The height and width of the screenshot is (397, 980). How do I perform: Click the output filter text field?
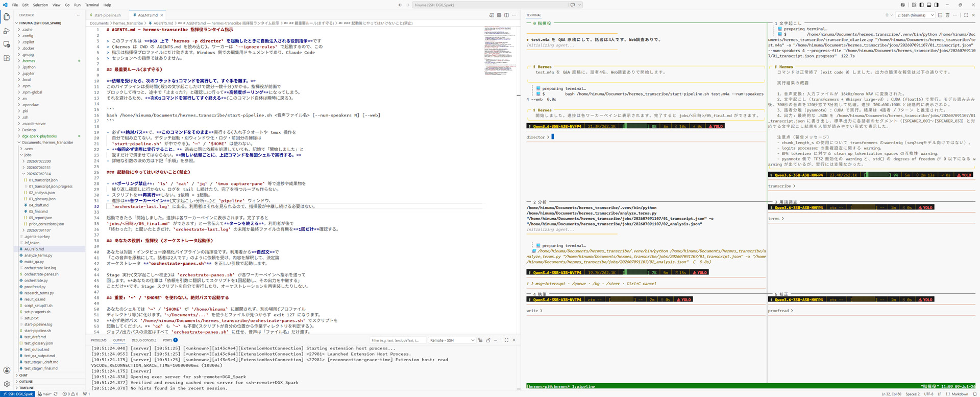point(397,340)
